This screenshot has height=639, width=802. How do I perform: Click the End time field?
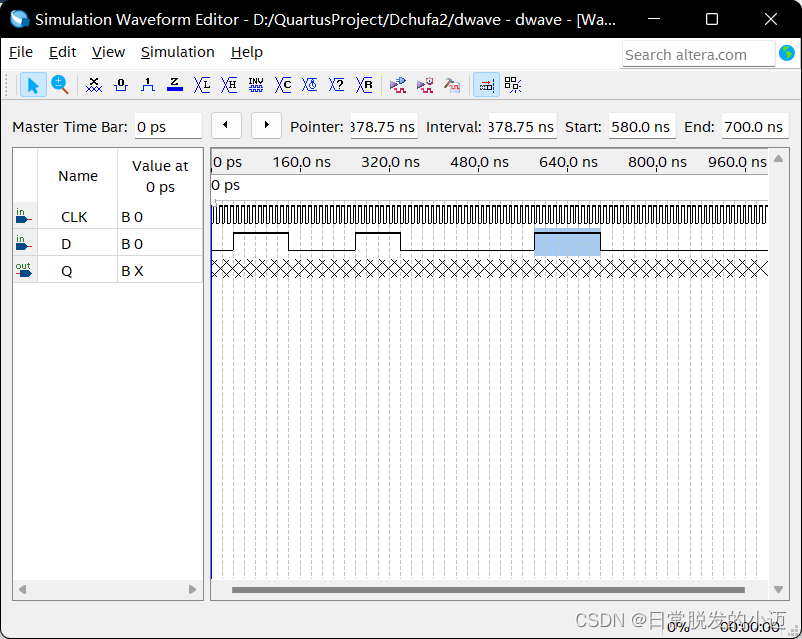[x=755, y=126]
